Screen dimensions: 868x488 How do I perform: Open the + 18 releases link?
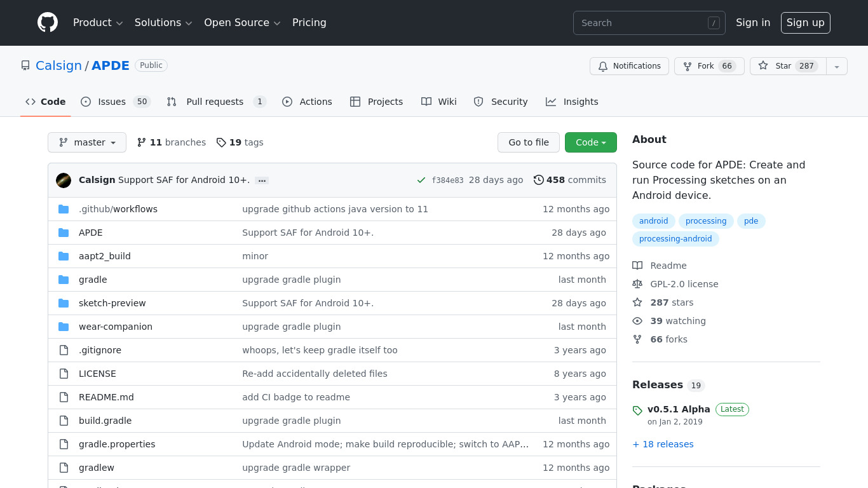point(663,444)
